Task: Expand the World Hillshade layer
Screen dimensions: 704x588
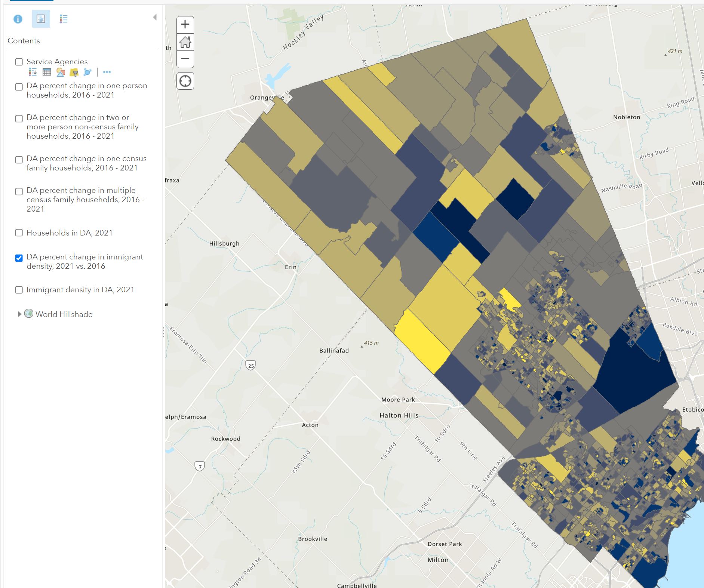Action: click(20, 314)
